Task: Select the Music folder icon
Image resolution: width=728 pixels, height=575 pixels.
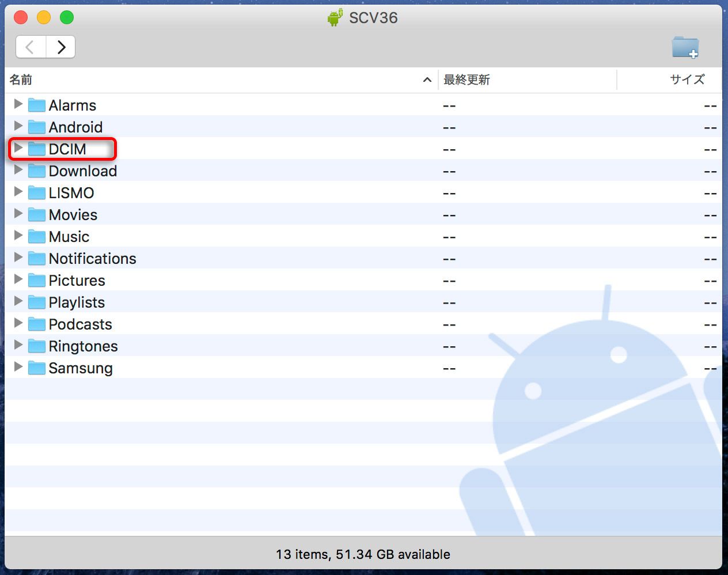Action: pyautogui.click(x=37, y=236)
